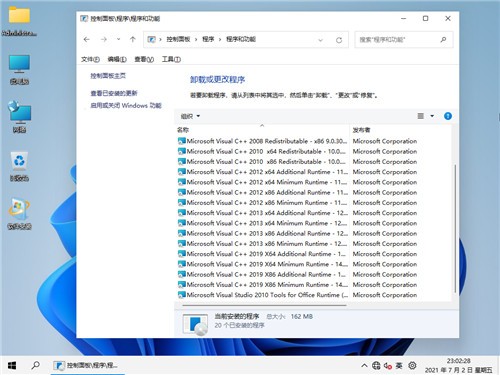Viewport: 500px width, 375px height.
Task: Click 程序 breadcrumb in the address bar
Action: tap(208, 39)
